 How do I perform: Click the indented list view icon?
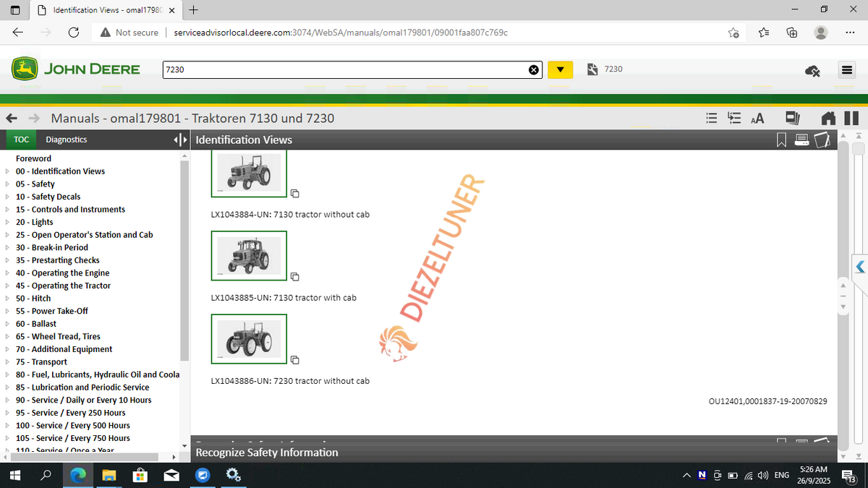click(735, 118)
